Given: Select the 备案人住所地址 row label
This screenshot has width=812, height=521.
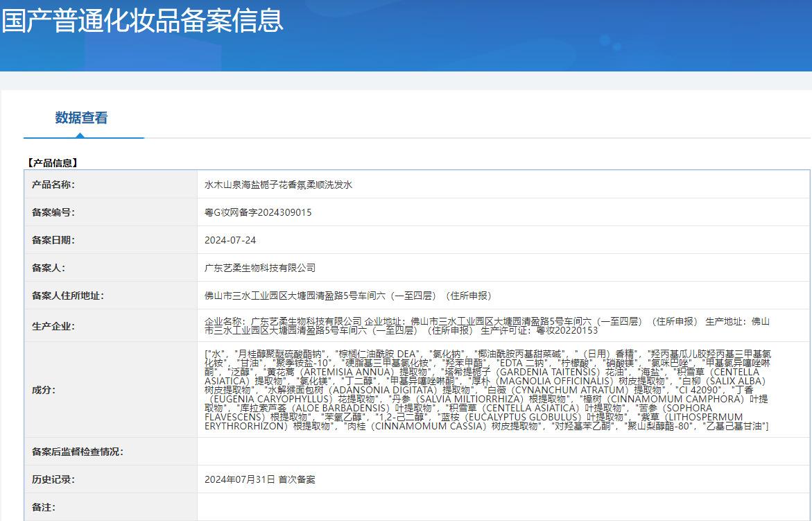Looking at the screenshot, I should pos(68,296).
